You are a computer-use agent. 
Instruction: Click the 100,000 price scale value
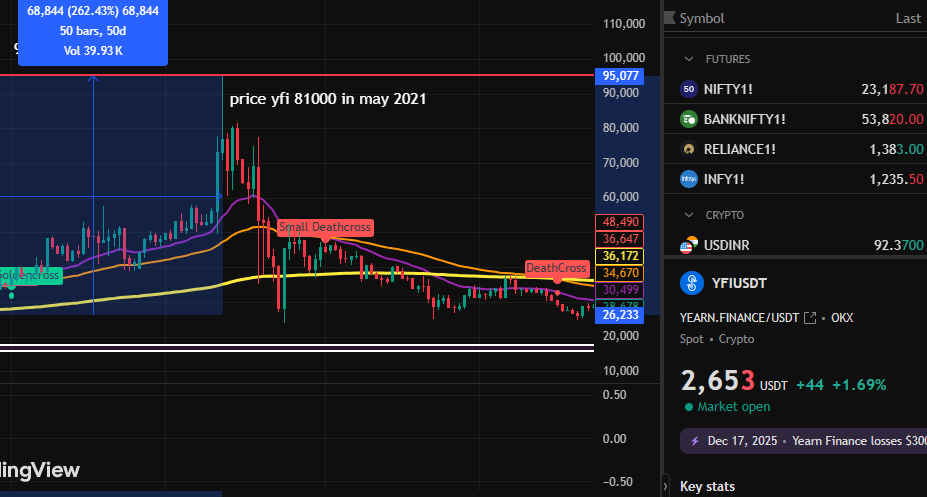point(624,58)
